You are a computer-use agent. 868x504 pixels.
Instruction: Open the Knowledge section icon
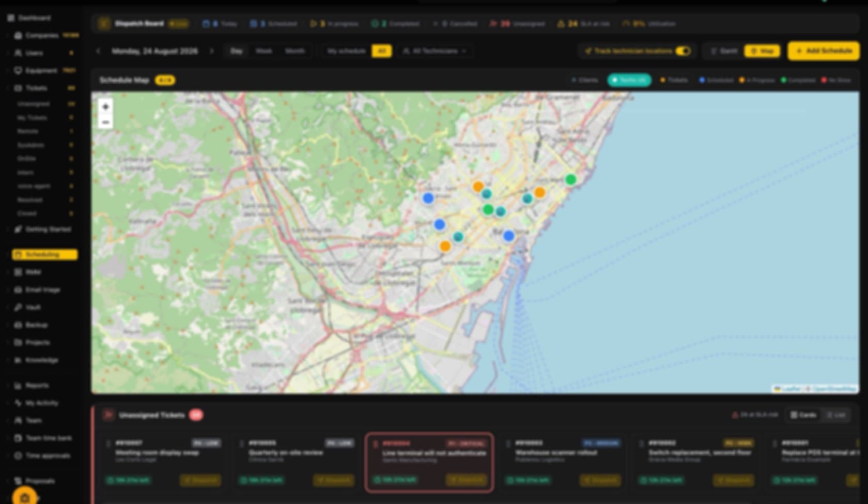[18, 360]
